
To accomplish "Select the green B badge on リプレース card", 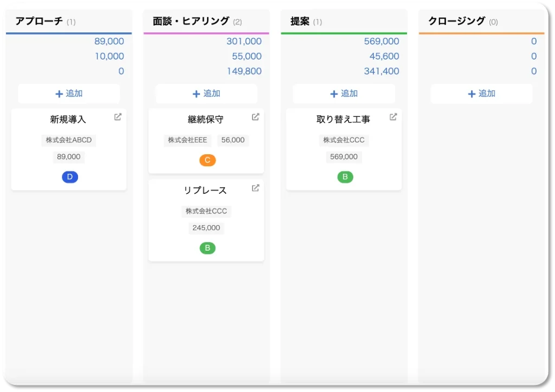I will (x=207, y=248).
